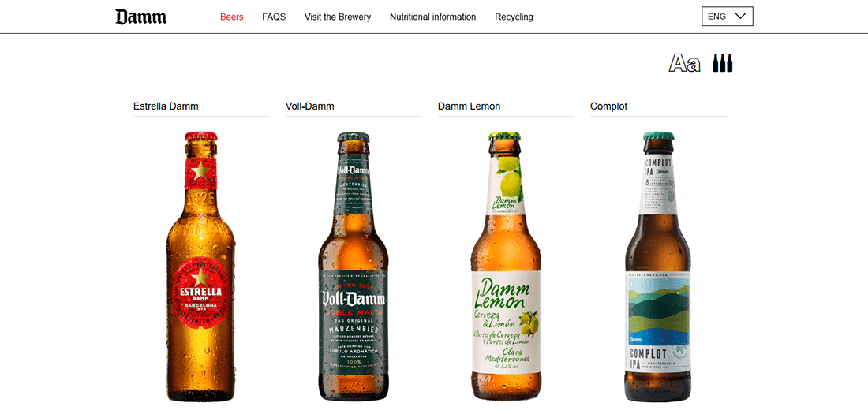Click the Voll-Damm heading link
The width and height of the screenshot is (868, 414).
click(x=310, y=106)
